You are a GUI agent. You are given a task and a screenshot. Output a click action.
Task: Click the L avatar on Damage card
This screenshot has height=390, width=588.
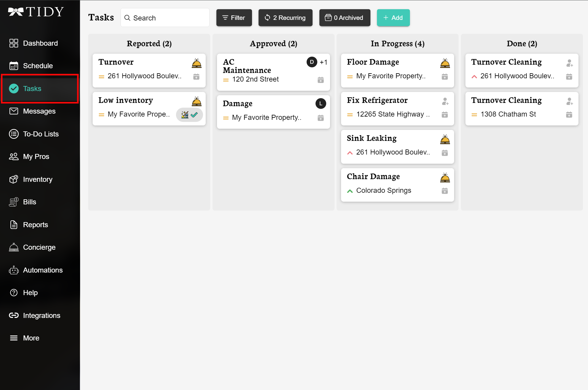click(x=321, y=104)
